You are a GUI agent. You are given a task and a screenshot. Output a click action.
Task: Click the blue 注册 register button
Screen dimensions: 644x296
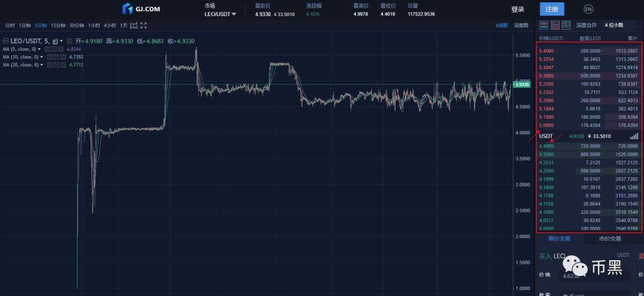[552, 9]
